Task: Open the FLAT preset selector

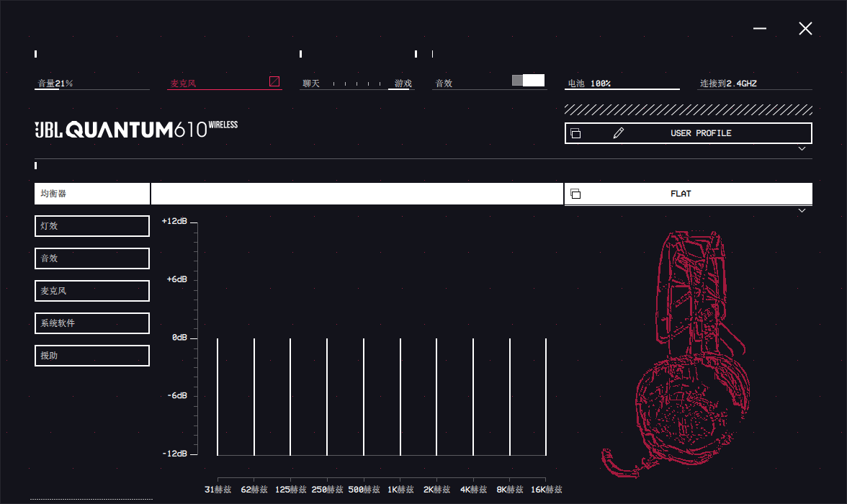Action: tap(681, 194)
